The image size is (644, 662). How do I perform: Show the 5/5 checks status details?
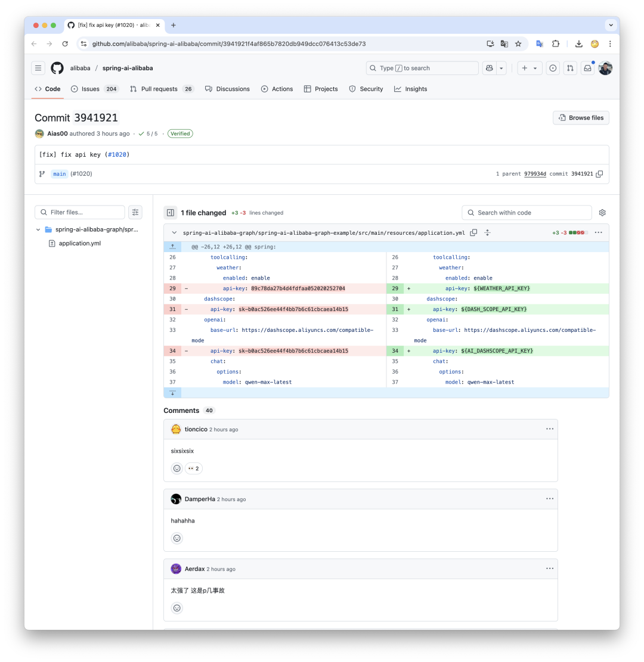(x=148, y=133)
